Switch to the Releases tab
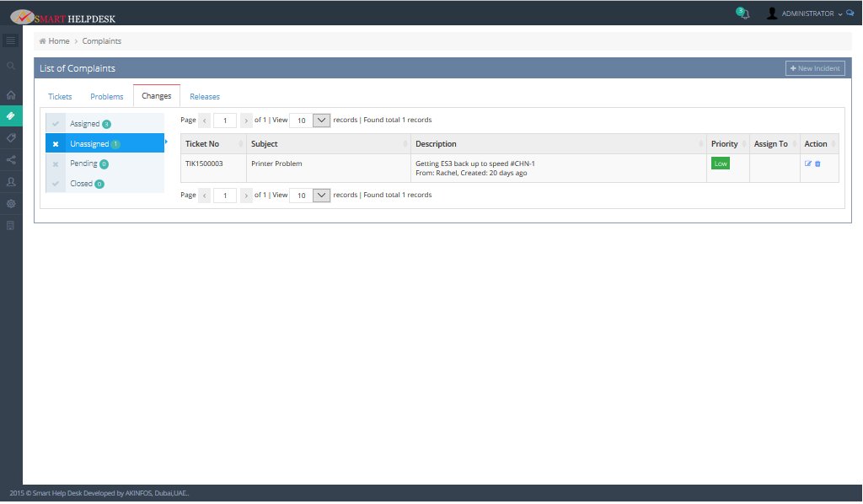Screen dimensions: 863x504 (x=205, y=97)
